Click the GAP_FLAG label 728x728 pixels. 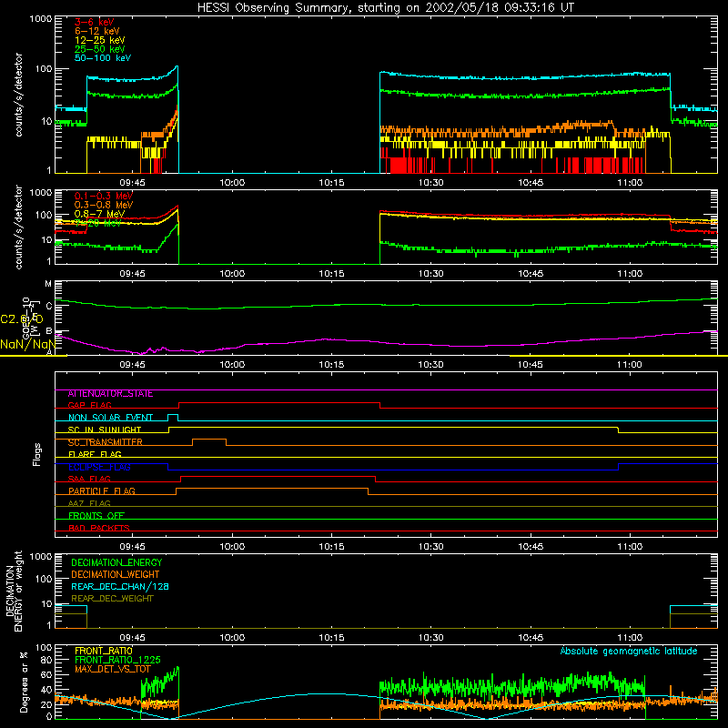tap(89, 406)
